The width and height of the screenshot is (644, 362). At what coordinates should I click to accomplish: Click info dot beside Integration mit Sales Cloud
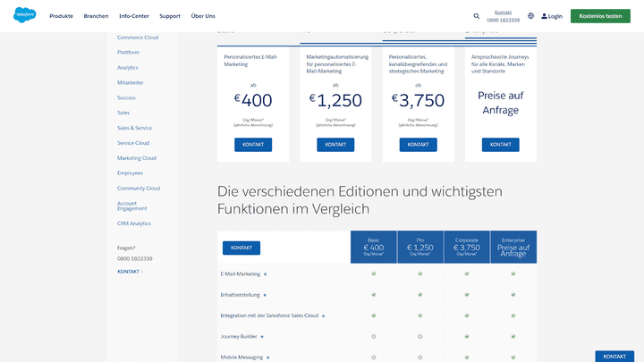[x=324, y=316]
